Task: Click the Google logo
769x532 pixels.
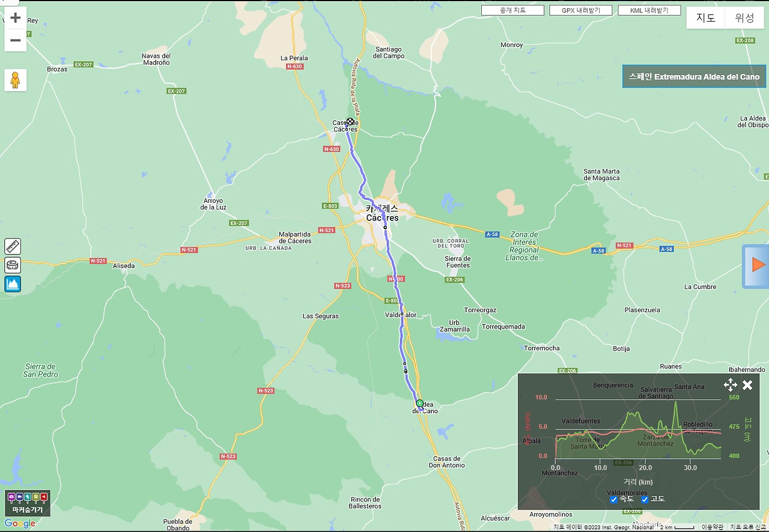Action: (x=20, y=524)
